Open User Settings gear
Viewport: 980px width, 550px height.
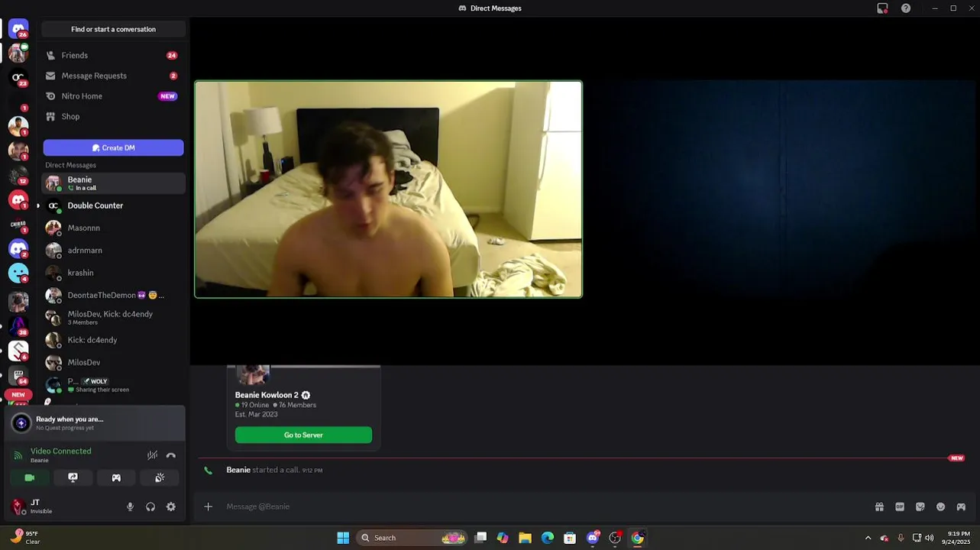tap(171, 506)
